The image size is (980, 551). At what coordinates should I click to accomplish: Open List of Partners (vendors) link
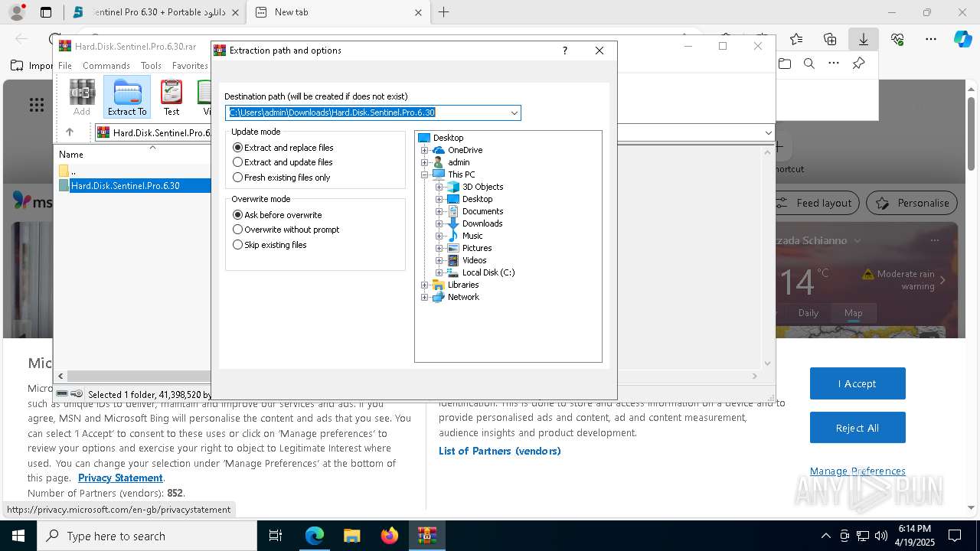point(500,452)
